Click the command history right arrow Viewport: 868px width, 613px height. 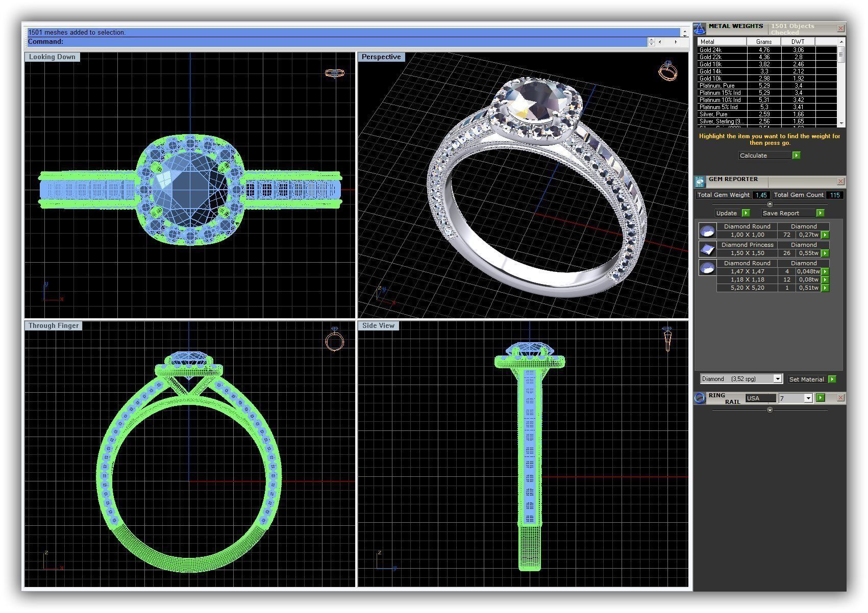tap(676, 42)
